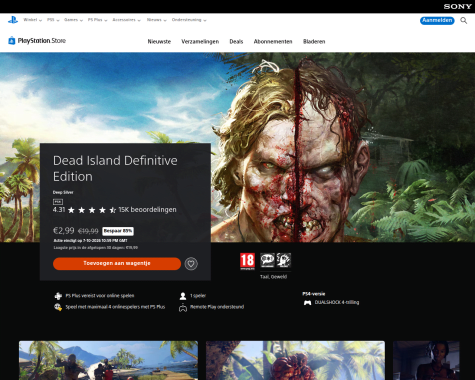The image size is (475, 380).
Task: Click the Bespaar 85% discount badge
Action: (x=118, y=231)
